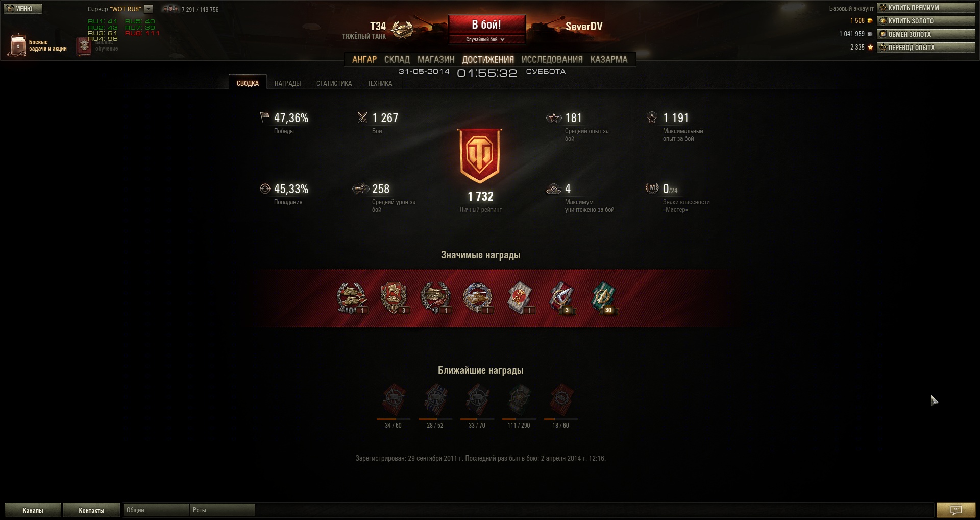980x520 pixels.
Task: Open the Случайный бой battle type dropdown
Action: pos(485,39)
